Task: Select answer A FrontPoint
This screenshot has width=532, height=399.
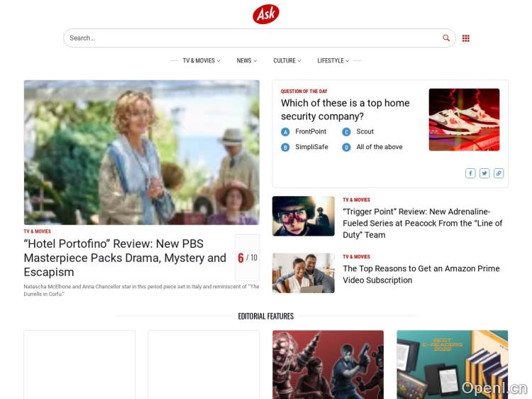Action: [x=304, y=132]
